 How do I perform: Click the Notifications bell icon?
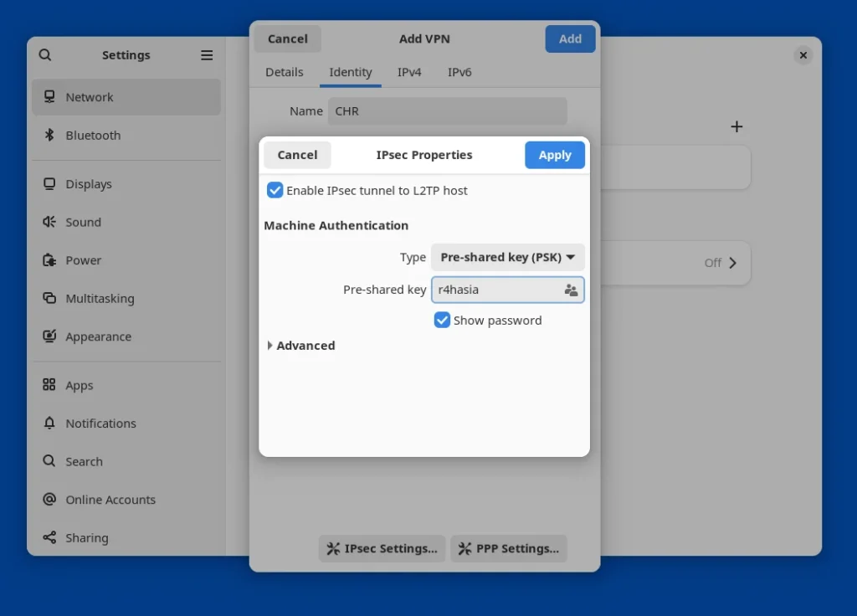coord(49,423)
